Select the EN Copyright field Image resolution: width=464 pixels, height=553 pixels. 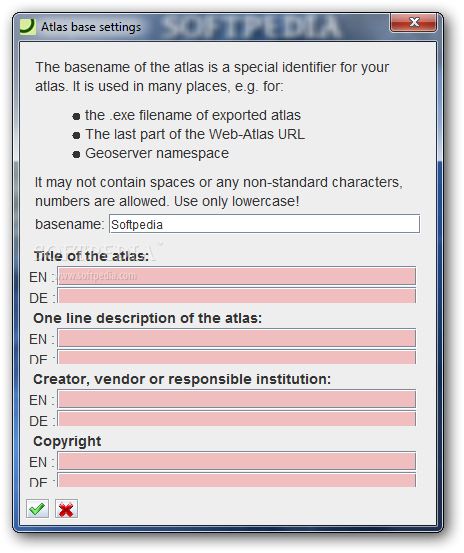(237, 461)
